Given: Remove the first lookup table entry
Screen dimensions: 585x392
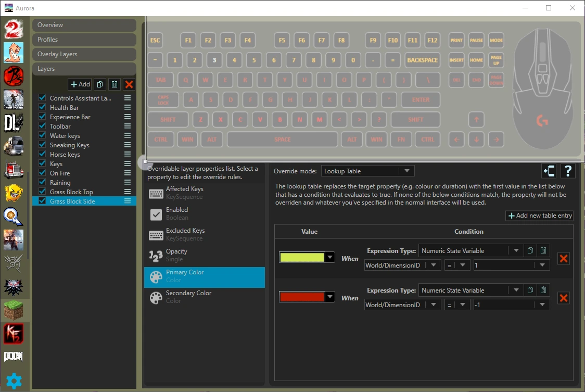Looking at the screenshot, I should (563, 258).
